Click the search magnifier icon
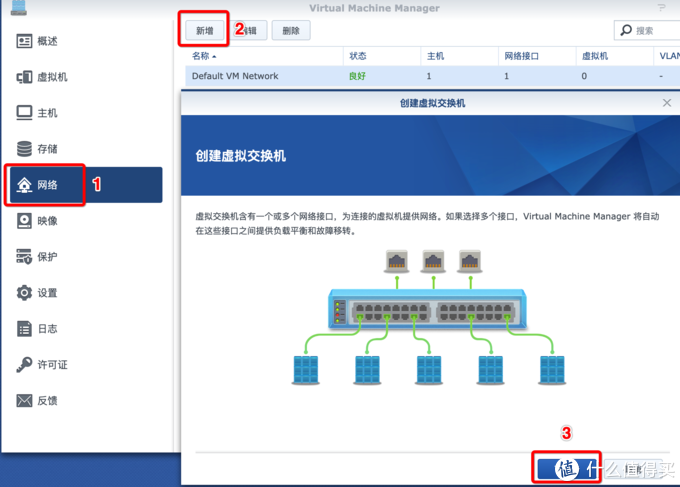This screenshot has height=487, width=680. 626,30
